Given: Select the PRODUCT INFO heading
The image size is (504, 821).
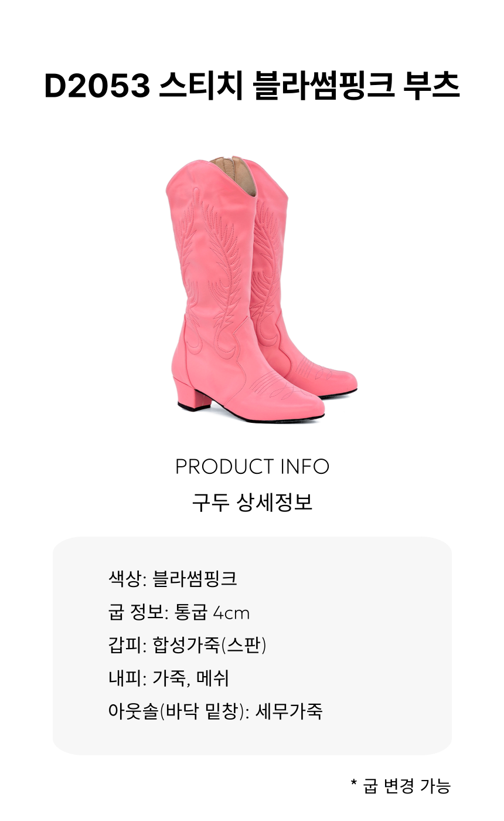Looking at the screenshot, I should point(252,467).
